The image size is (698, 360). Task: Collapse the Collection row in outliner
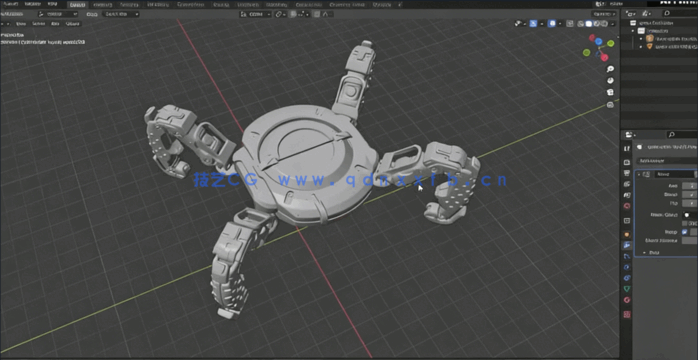[633, 31]
